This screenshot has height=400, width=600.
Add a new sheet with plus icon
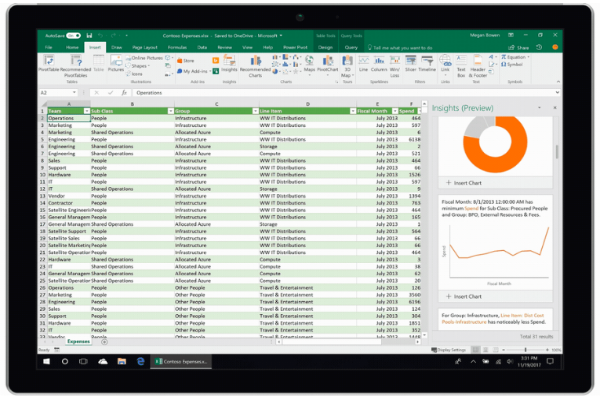[104, 342]
